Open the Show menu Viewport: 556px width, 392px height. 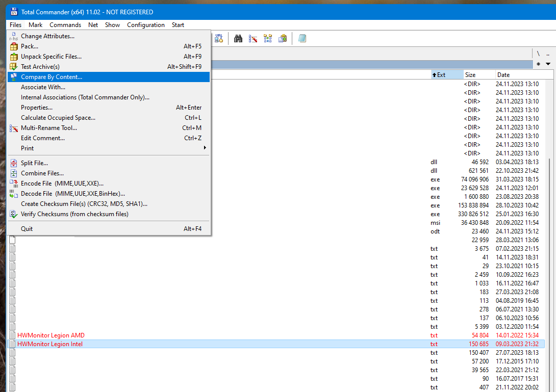pyautogui.click(x=112, y=25)
